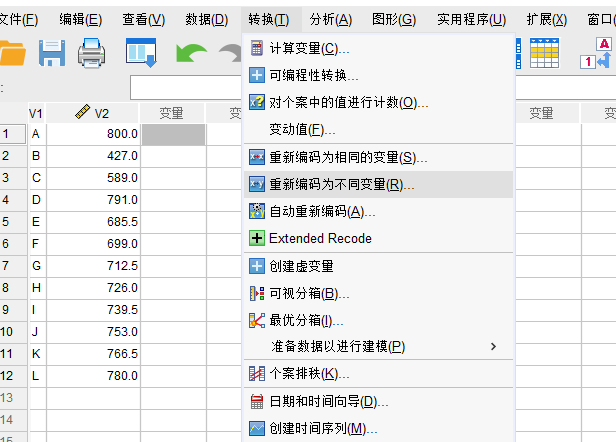
Task: Select the V2 column header
Action: coord(93,113)
